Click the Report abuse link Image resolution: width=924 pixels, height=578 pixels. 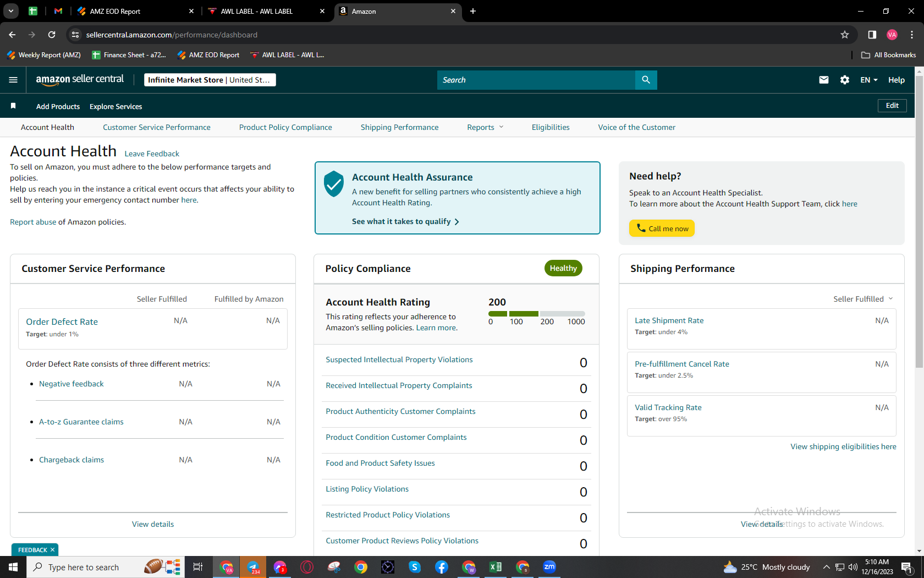33,222
